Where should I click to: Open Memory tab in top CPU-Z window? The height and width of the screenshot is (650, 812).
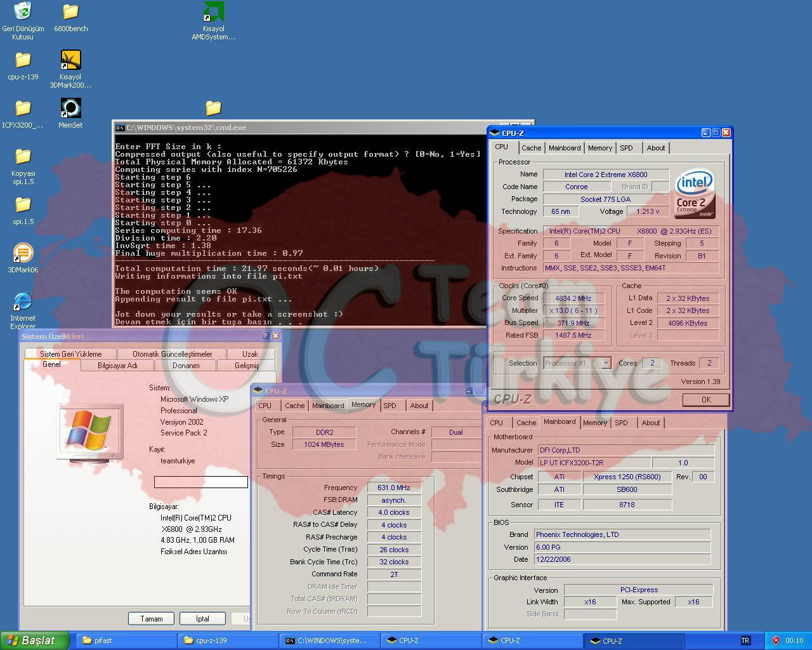point(599,148)
